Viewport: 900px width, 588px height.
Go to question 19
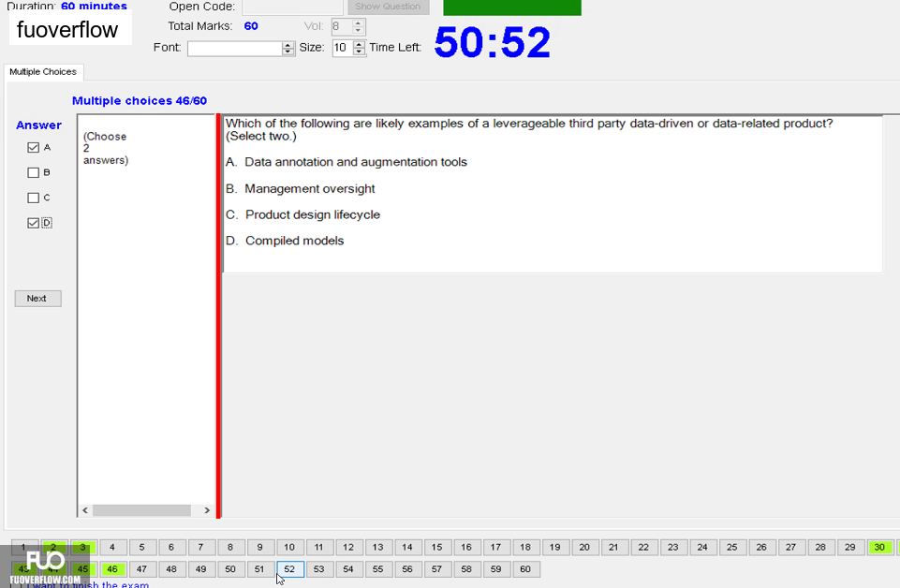pos(555,547)
